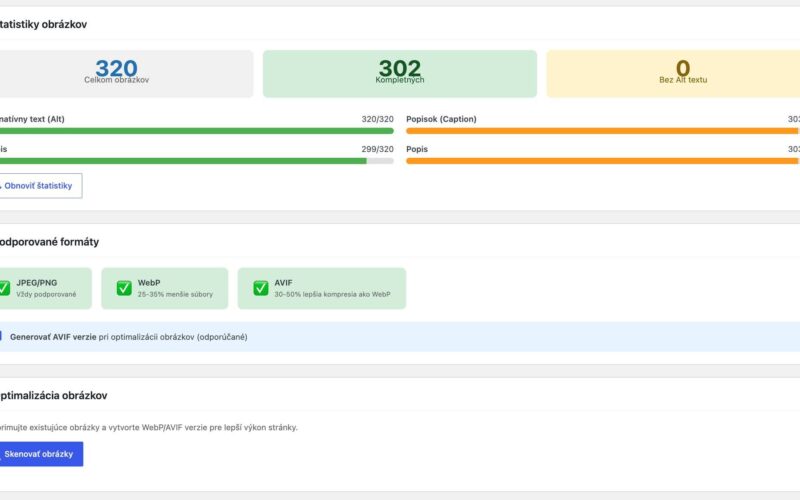
Task: Click the Podporované formáty heading
Action: coord(49,242)
